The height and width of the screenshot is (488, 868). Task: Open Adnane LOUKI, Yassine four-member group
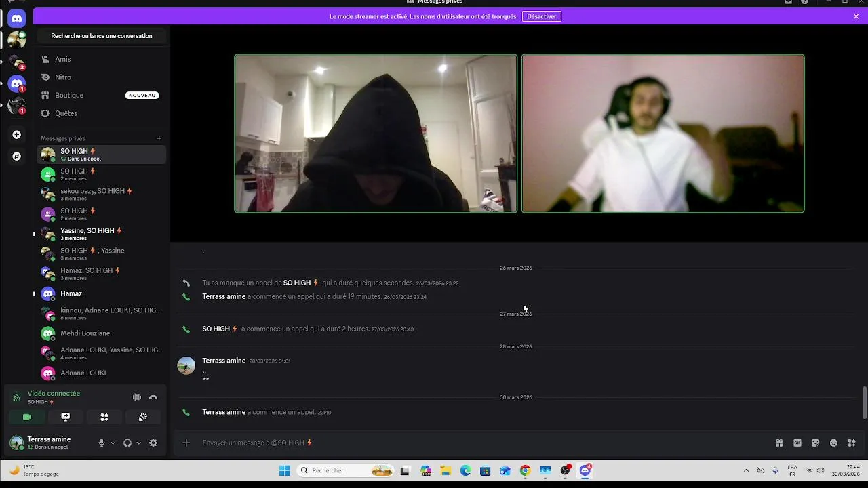pos(102,353)
